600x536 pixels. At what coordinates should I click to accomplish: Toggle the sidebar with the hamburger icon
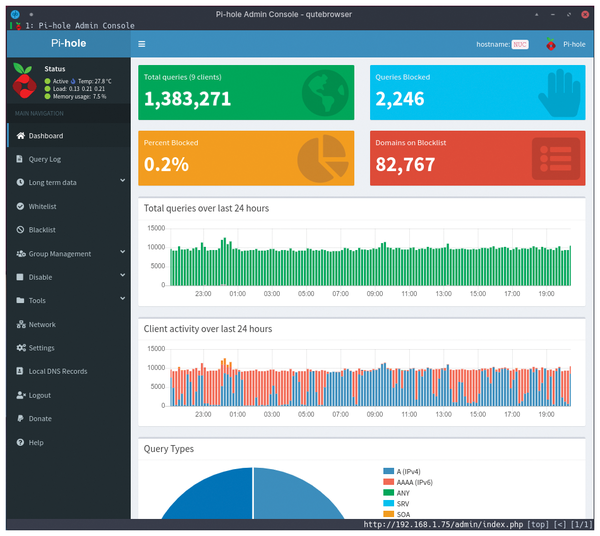(142, 44)
